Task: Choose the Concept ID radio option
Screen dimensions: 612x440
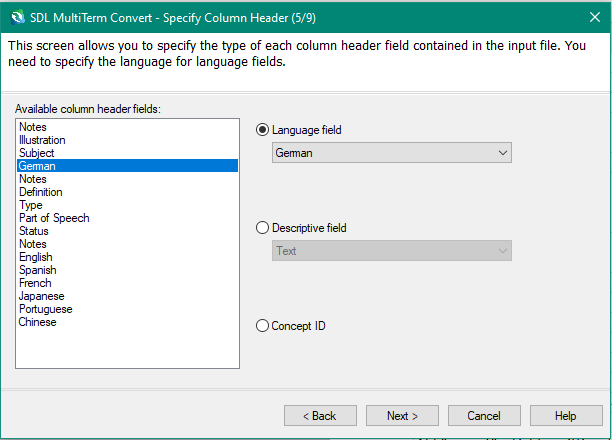Action: [263, 325]
